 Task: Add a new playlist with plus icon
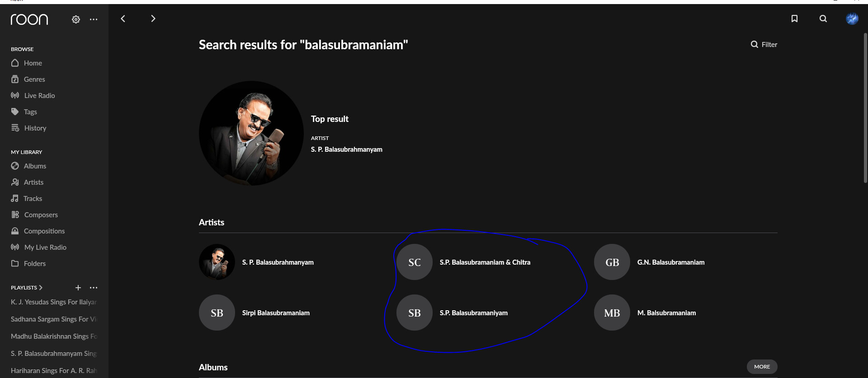click(78, 288)
